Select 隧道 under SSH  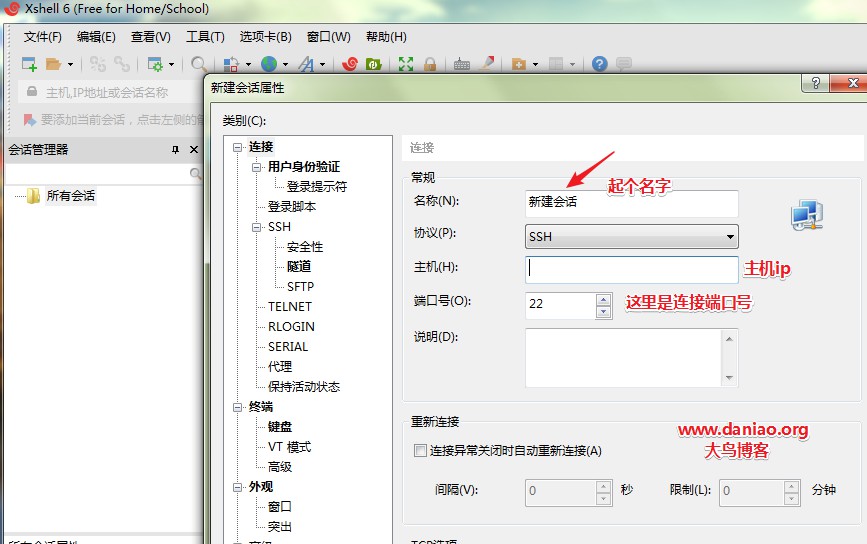coord(299,266)
